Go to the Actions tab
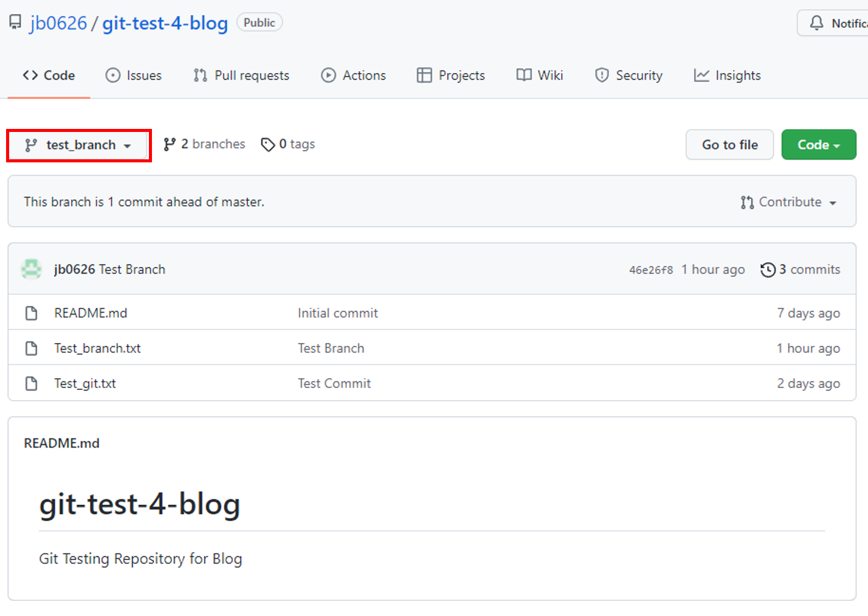 click(353, 75)
